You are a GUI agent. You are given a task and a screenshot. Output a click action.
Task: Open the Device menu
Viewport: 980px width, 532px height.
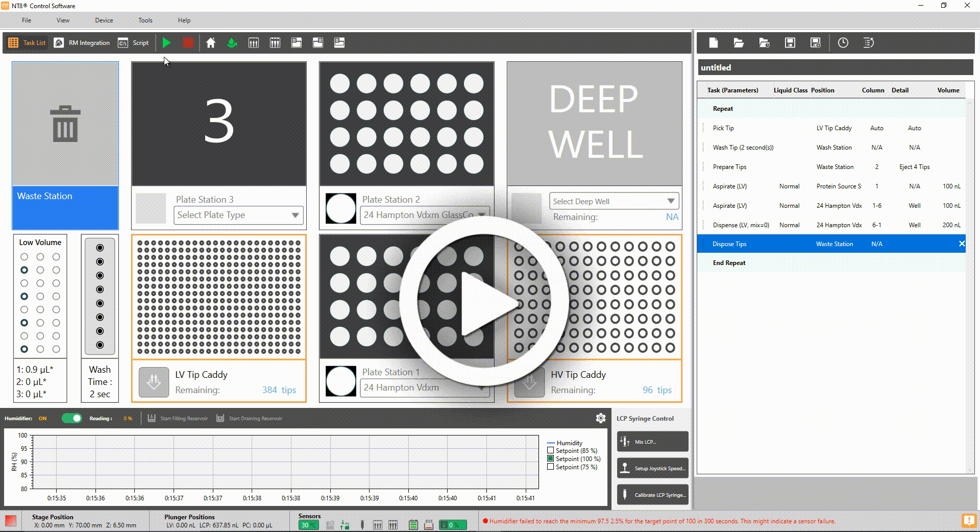[x=104, y=20]
